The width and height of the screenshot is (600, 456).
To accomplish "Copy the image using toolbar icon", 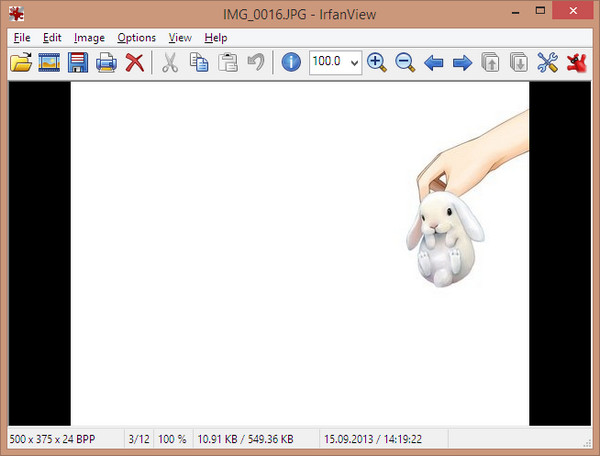I will (198, 63).
